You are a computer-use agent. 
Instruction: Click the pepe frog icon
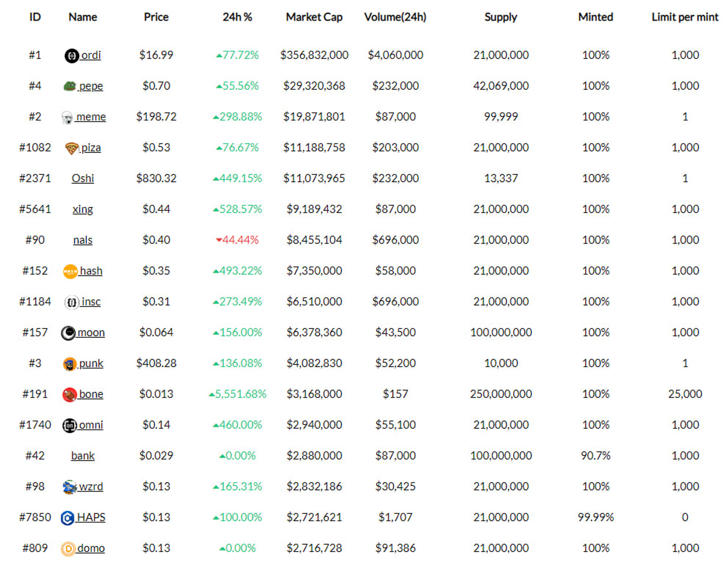click(x=70, y=86)
